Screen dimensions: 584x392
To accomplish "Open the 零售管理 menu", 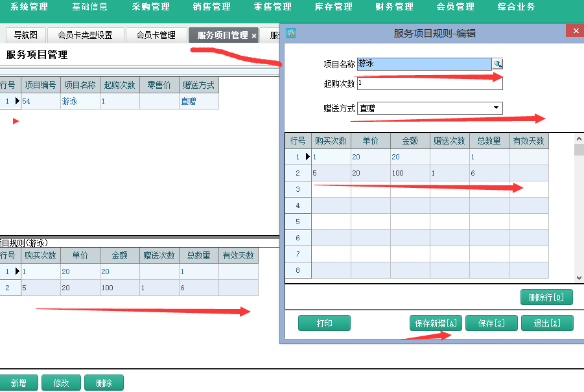I will [x=273, y=6].
